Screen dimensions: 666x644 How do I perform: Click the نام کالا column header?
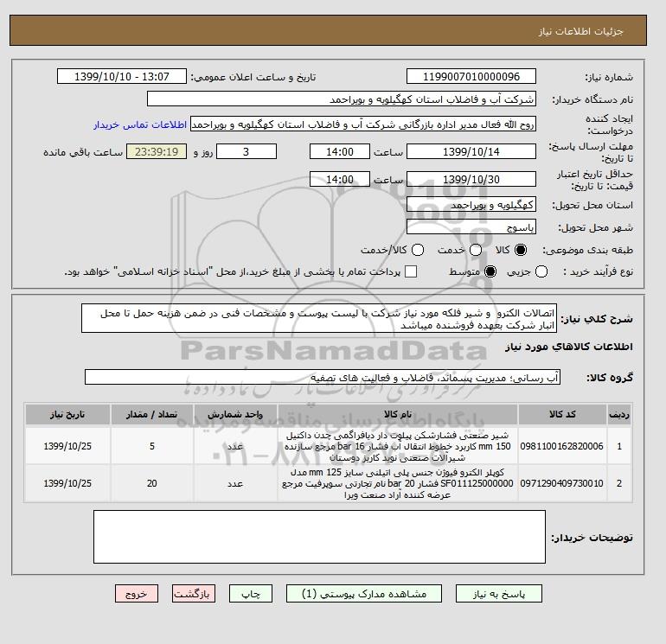[x=398, y=414]
